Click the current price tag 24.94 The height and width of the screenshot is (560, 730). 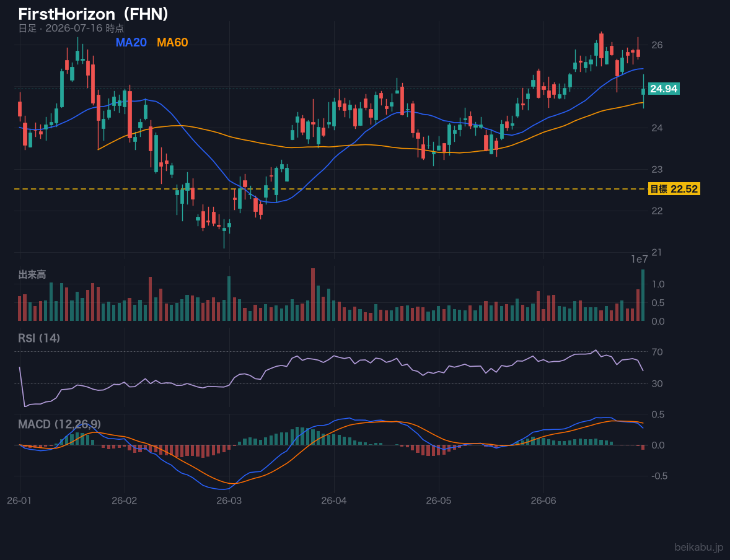664,89
